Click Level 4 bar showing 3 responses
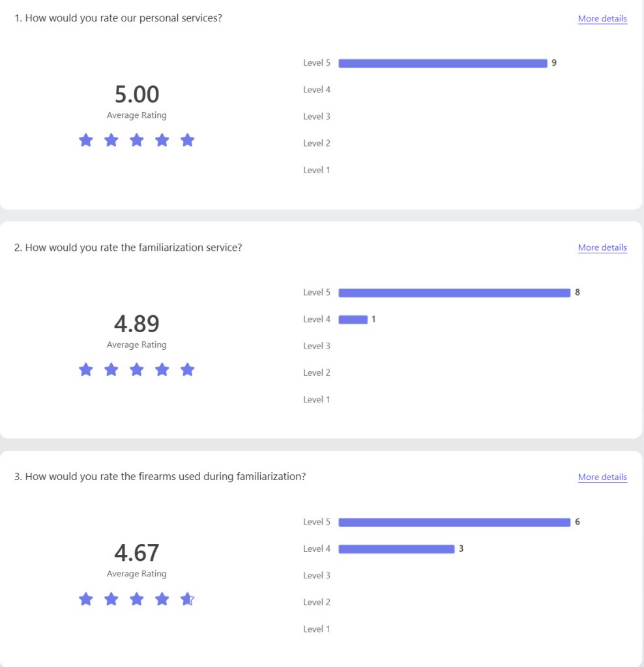Screen dimensions: 644x667 click(396, 549)
